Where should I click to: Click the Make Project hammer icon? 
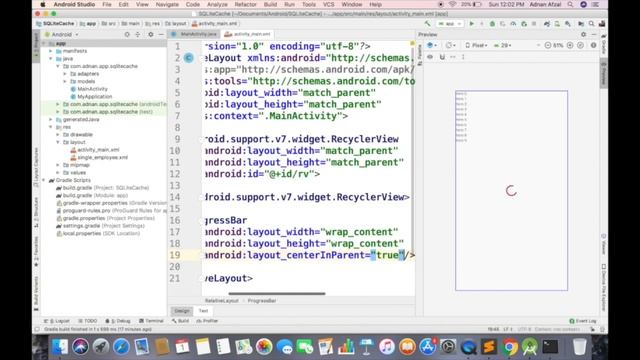point(427,24)
